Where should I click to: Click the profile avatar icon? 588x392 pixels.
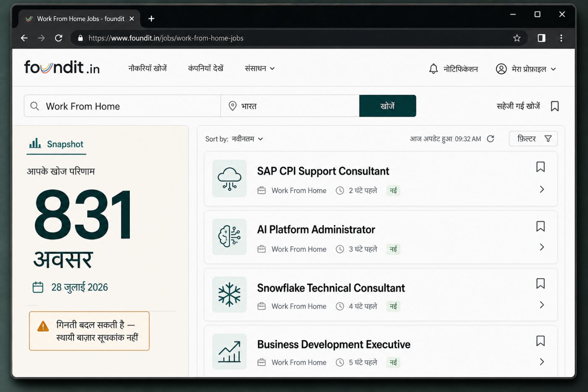coord(501,68)
